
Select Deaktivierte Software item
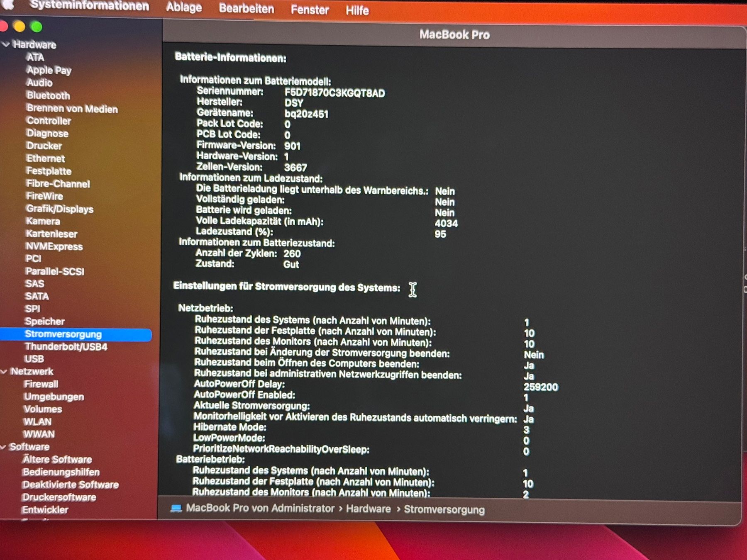point(70,485)
